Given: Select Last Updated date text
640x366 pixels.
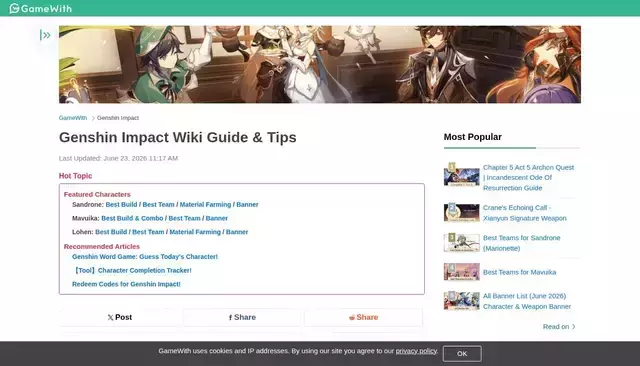Looking at the screenshot, I should (118, 158).
